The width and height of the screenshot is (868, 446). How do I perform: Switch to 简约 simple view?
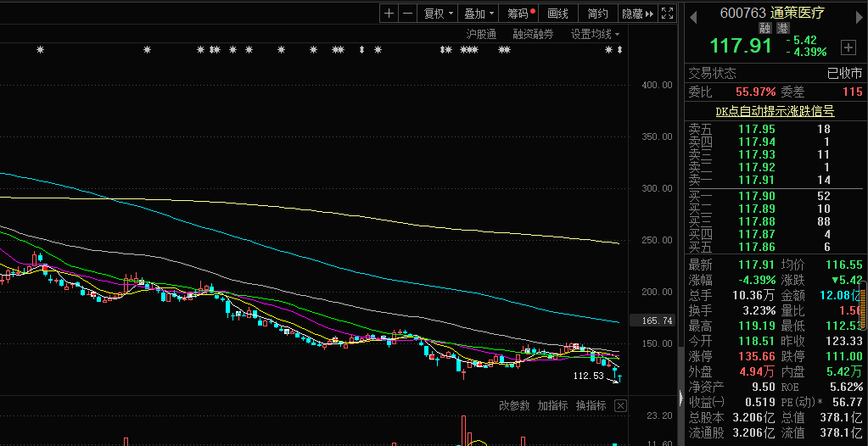click(598, 14)
